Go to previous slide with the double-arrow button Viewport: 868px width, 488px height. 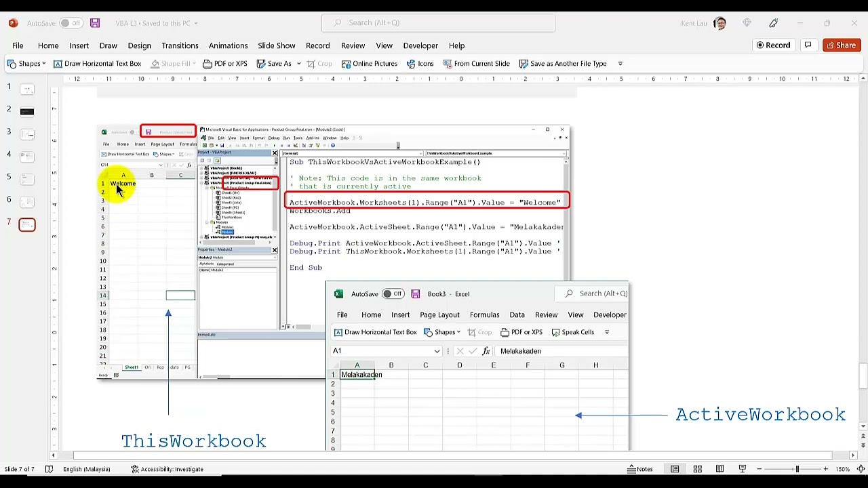point(863,437)
